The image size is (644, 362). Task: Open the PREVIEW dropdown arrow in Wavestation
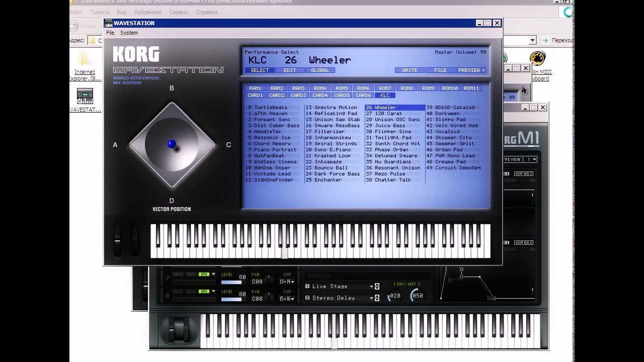pyautogui.click(x=484, y=70)
